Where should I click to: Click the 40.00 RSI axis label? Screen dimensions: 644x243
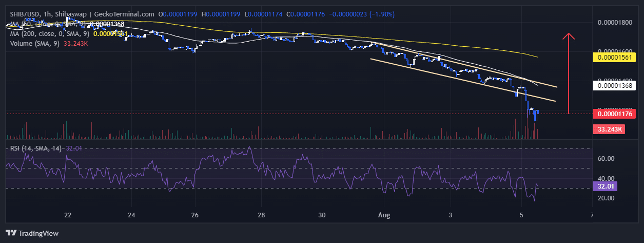point(606,178)
